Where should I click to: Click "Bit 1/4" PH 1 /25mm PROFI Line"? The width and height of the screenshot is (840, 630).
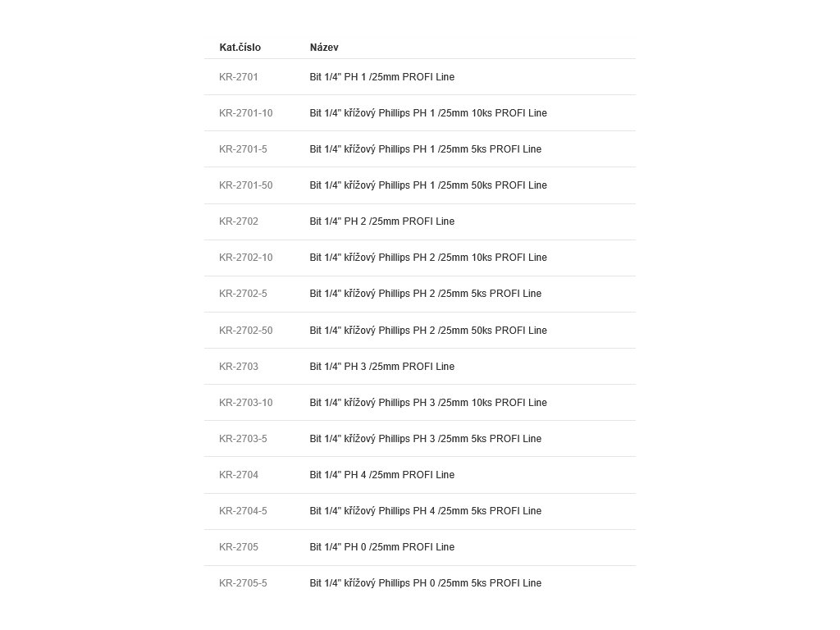click(x=381, y=77)
